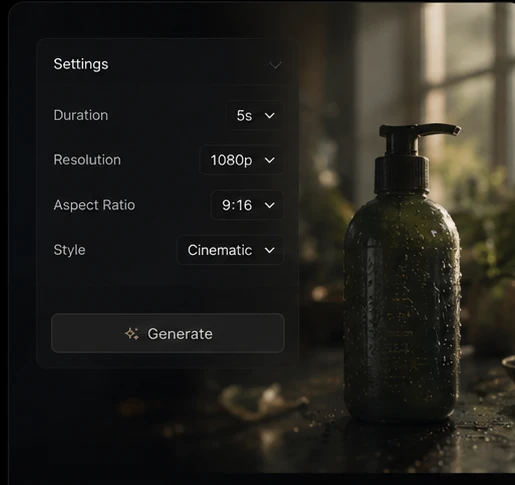Click the sparkle icon on Generate
515x485 pixels.
[x=132, y=334]
